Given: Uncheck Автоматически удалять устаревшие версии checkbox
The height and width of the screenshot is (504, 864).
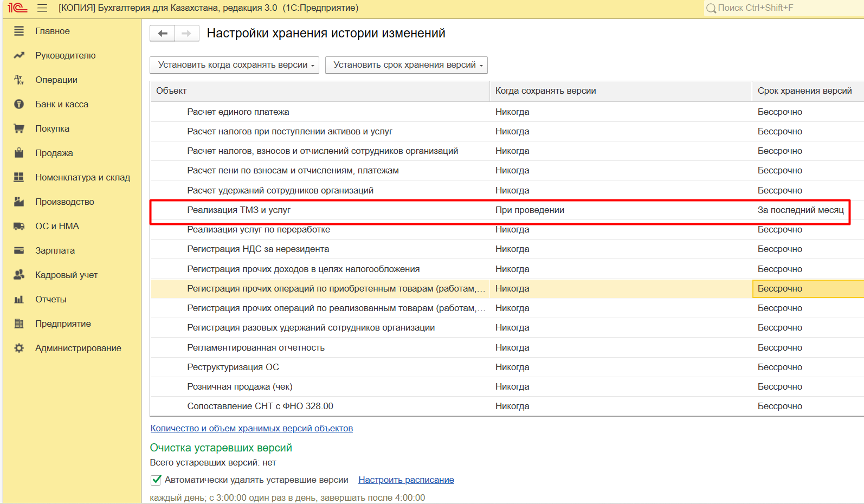Looking at the screenshot, I should click(156, 480).
